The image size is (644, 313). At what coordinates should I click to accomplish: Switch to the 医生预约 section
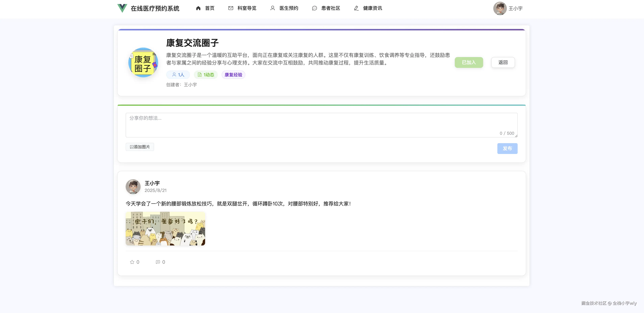coord(289,8)
